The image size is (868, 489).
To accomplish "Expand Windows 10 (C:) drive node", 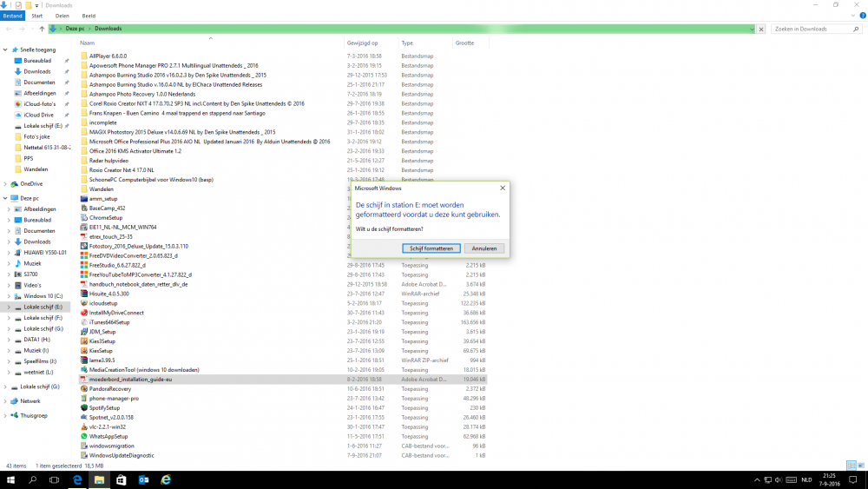I will 9,296.
